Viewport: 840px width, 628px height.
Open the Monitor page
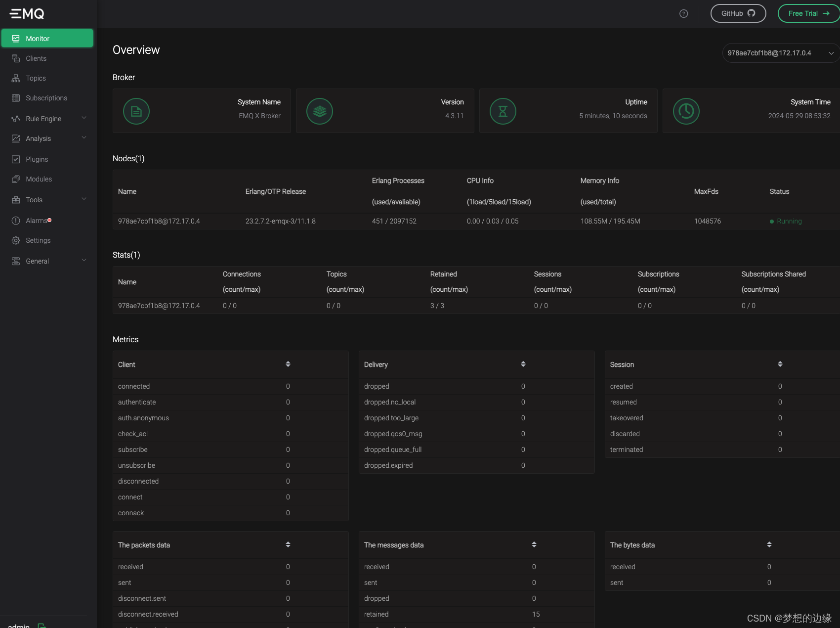click(47, 39)
